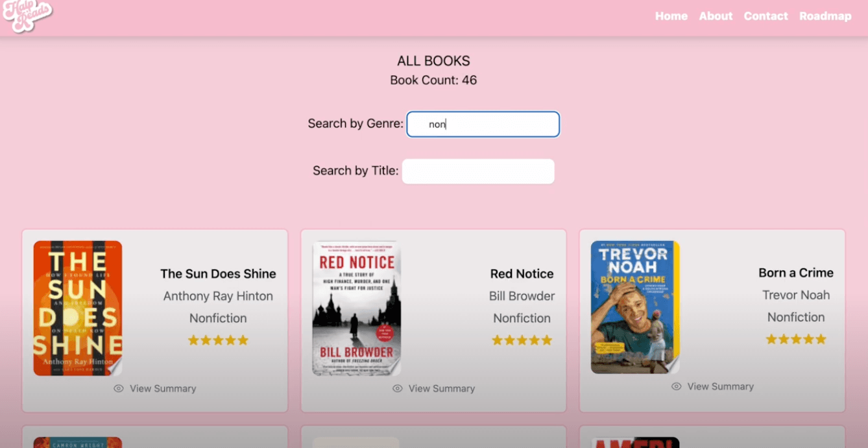Image resolution: width=868 pixels, height=448 pixels.
Task: Click author name Bill Browder
Action: 522,296
